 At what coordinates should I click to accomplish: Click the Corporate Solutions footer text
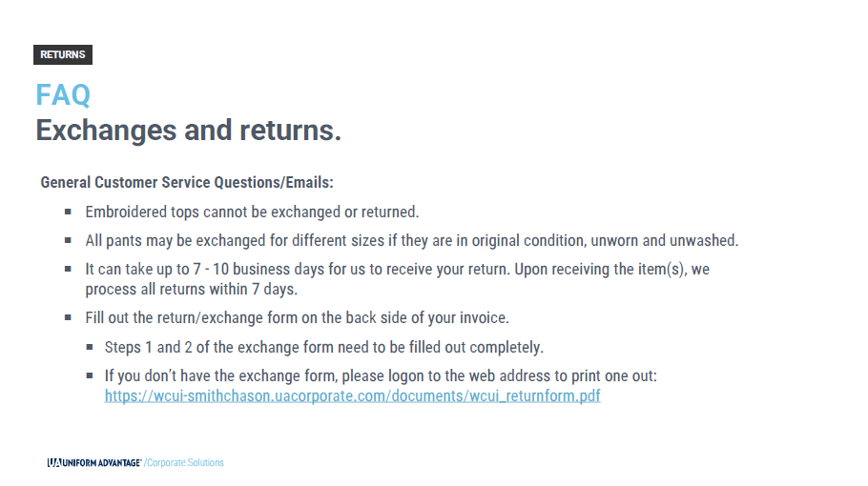(x=184, y=463)
